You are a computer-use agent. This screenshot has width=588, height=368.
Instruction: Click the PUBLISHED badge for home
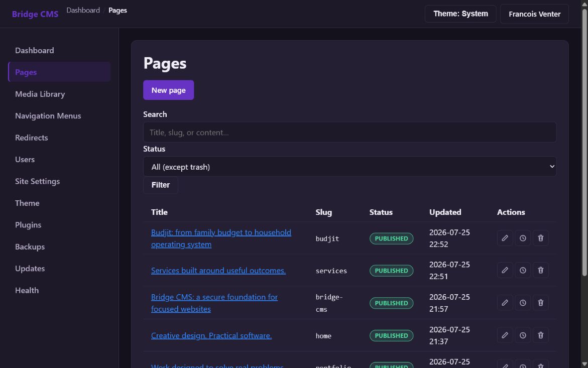pyautogui.click(x=391, y=335)
